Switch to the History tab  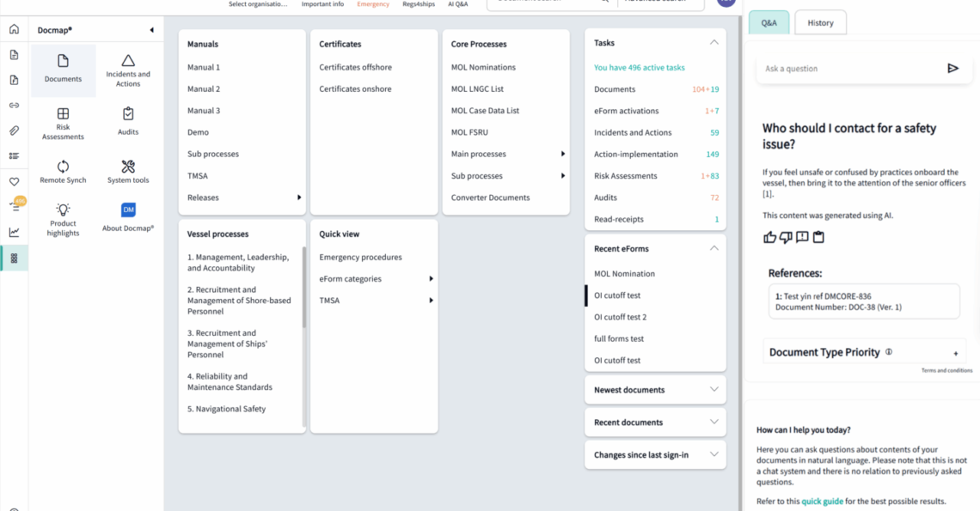pyautogui.click(x=820, y=23)
